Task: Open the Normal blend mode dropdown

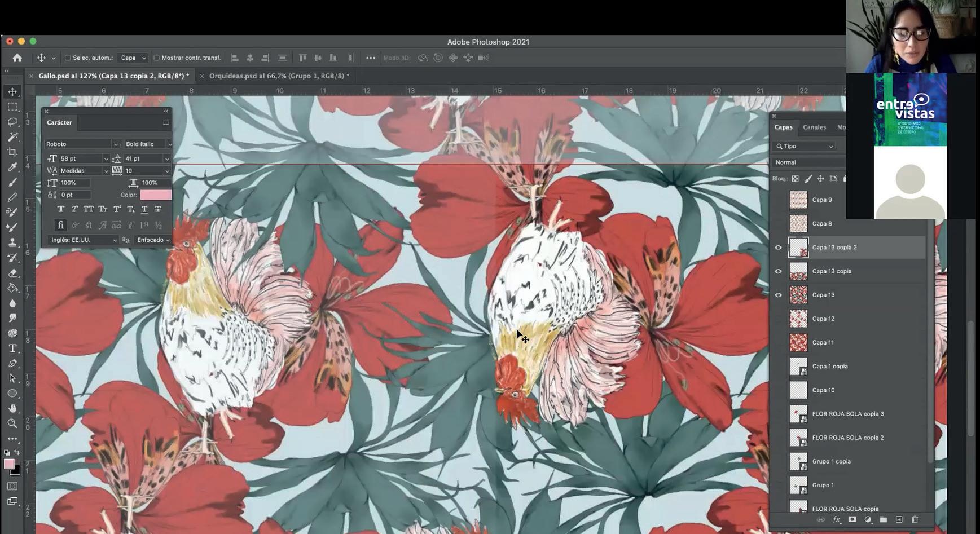Action: pyautogui.click(x=808, y=162)
